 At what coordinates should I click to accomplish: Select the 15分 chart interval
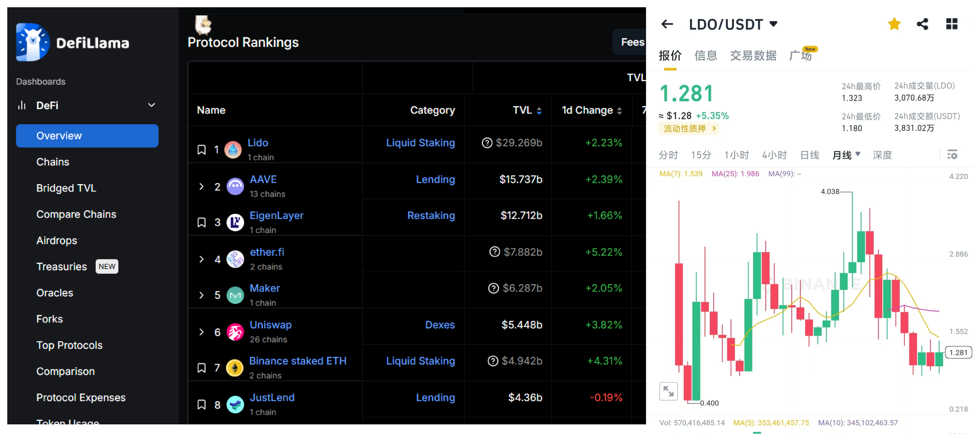[701, 155]
